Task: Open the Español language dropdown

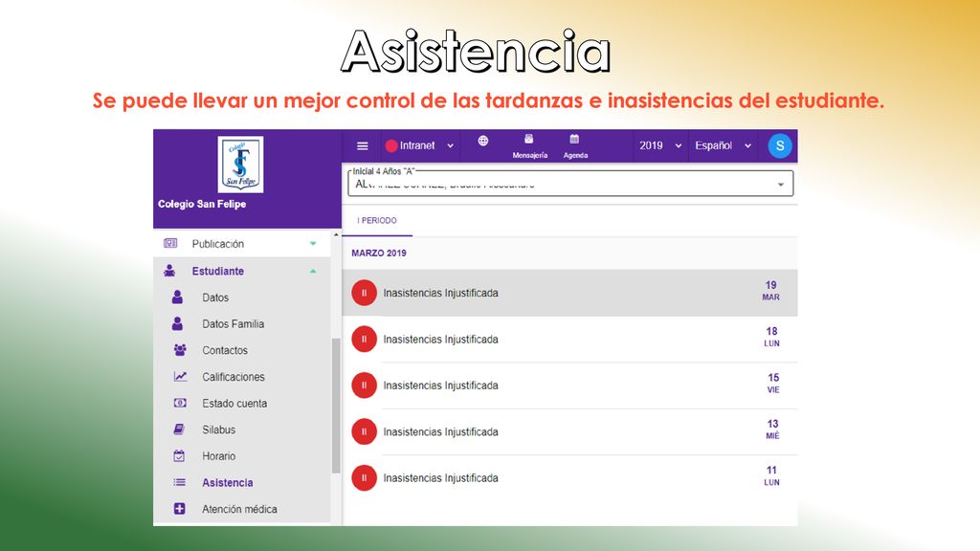Action: tap(724, 146)
